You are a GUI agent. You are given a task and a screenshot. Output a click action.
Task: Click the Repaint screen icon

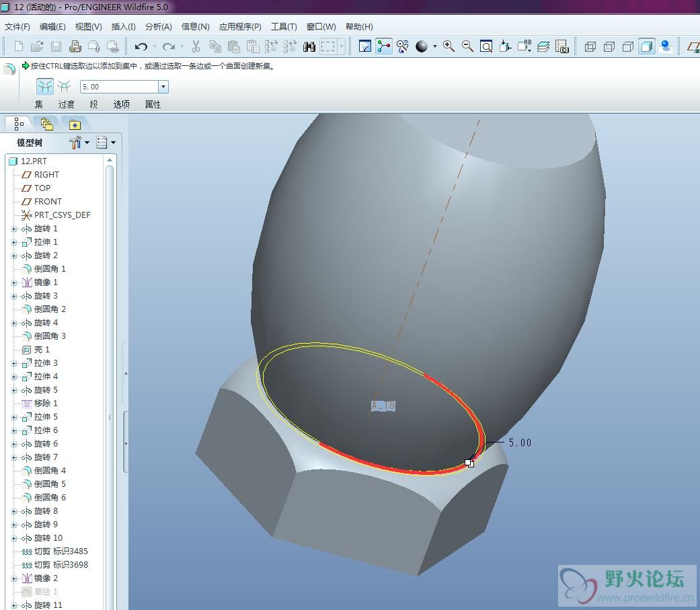click(365, 46)
